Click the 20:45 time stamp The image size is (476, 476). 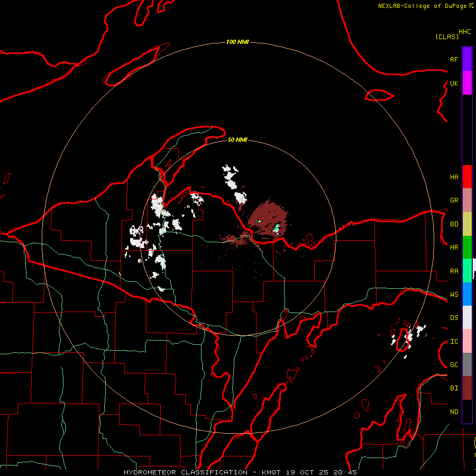[x=345, y=472]
